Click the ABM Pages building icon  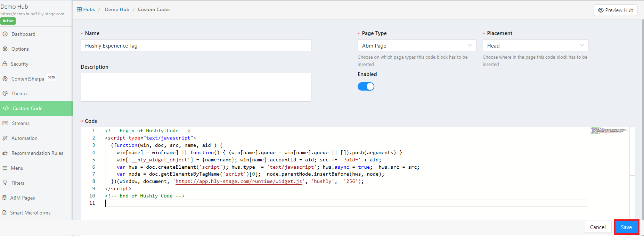[5, 198]
